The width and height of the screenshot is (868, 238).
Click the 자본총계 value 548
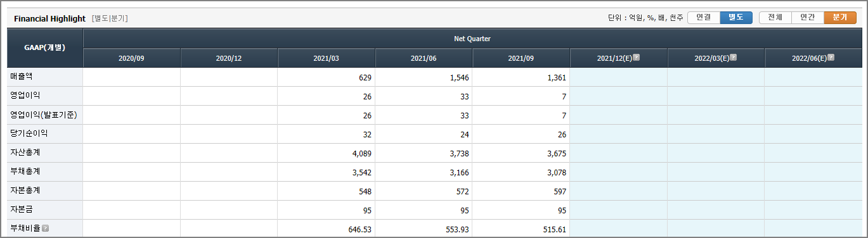(x=365, y=191)
